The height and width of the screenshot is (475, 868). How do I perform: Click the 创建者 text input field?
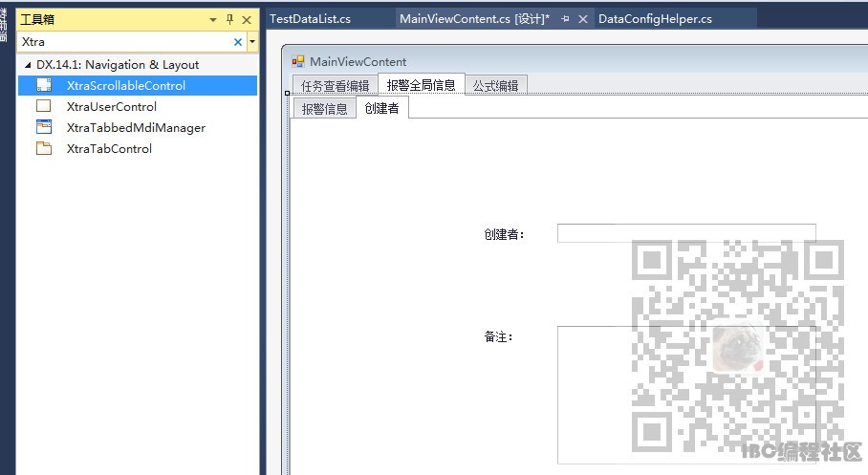pos(686,233)
